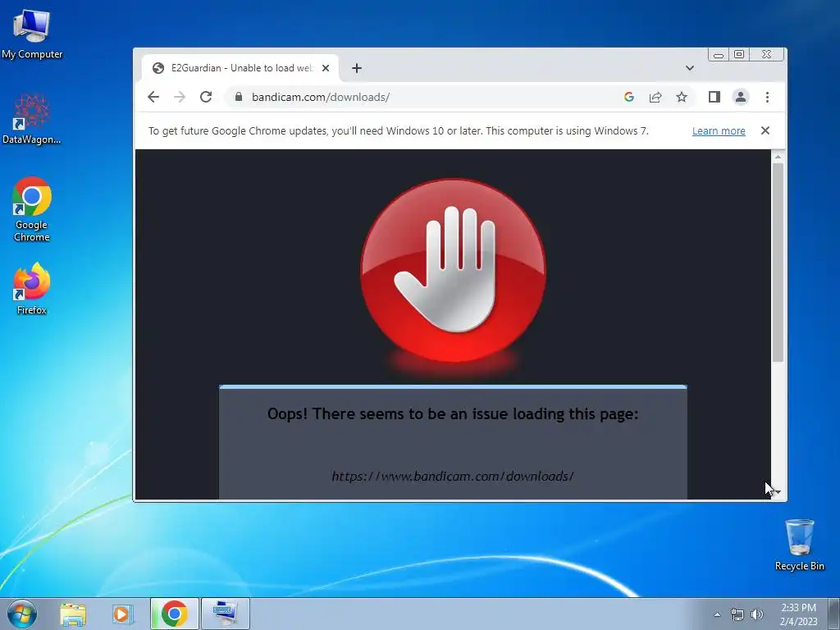Expand the tab search dropdown arrow

coord(689,68)
